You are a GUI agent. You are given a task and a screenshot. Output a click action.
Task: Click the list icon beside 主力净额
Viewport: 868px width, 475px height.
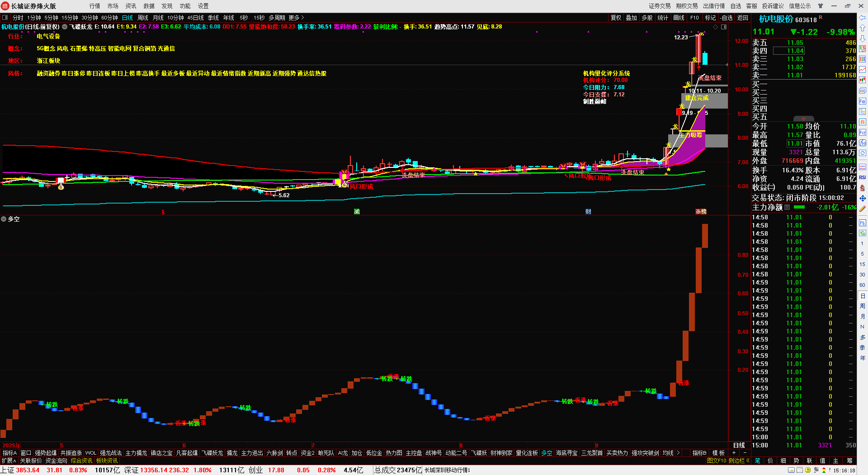pyautogui.click(x=787, y=207)
